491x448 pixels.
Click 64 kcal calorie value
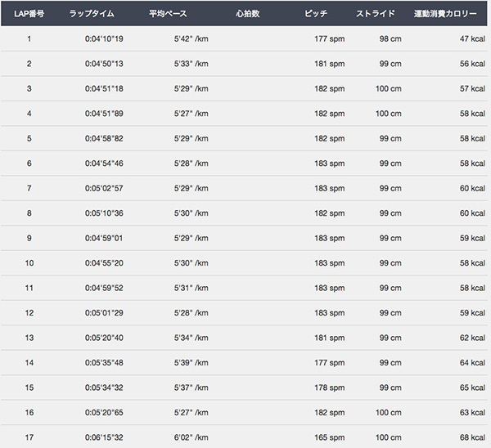[x=472, y=363]
